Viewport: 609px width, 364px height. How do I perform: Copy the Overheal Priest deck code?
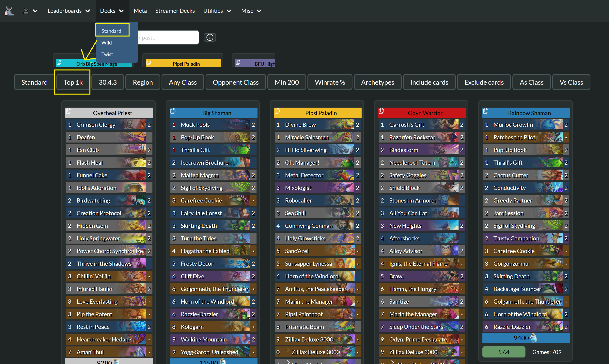pos(69,111)
